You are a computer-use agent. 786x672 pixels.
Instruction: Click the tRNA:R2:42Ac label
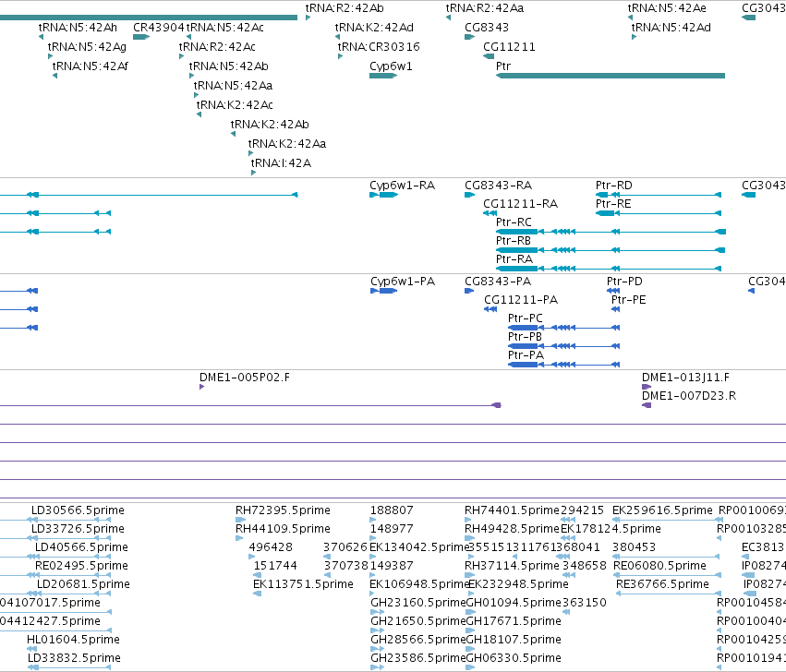(x=217, y=47)
